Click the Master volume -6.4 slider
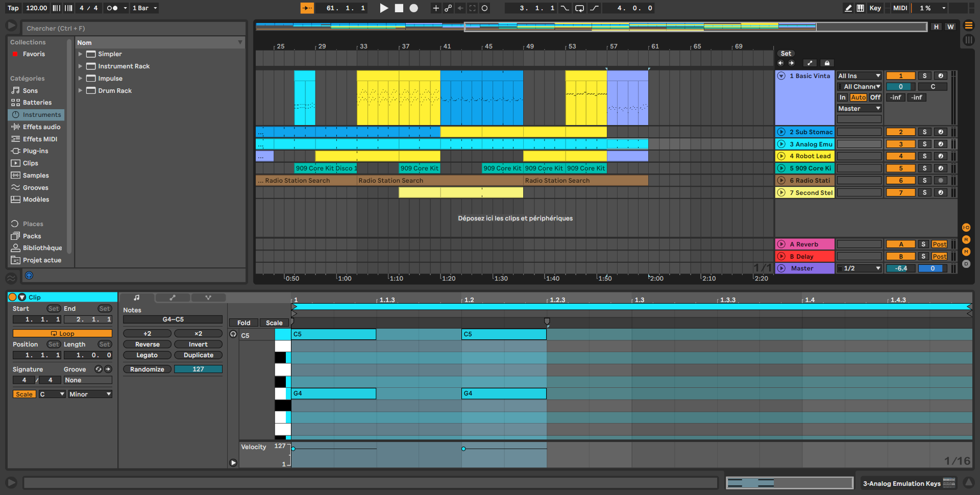 (900, 268)
